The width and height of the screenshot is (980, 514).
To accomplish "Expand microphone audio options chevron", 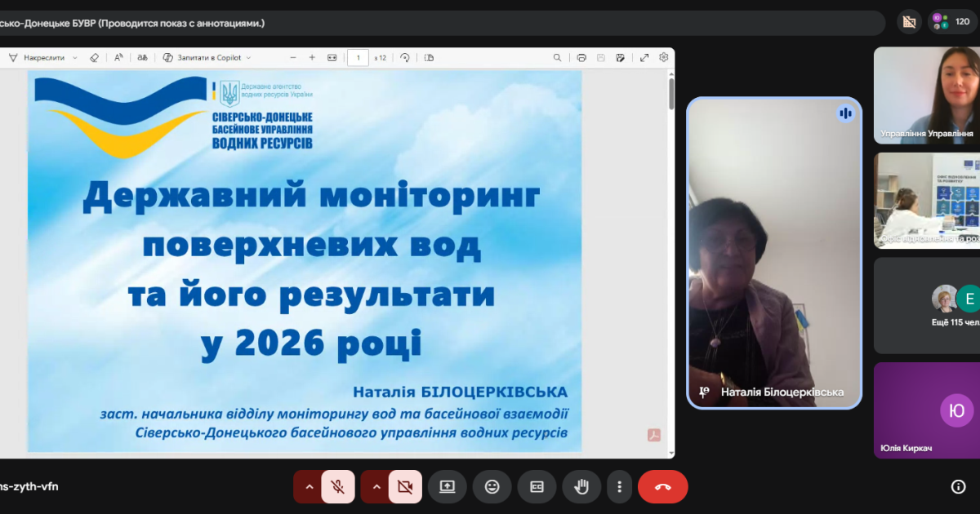I will pyautogui.click(x=309, y=487).
